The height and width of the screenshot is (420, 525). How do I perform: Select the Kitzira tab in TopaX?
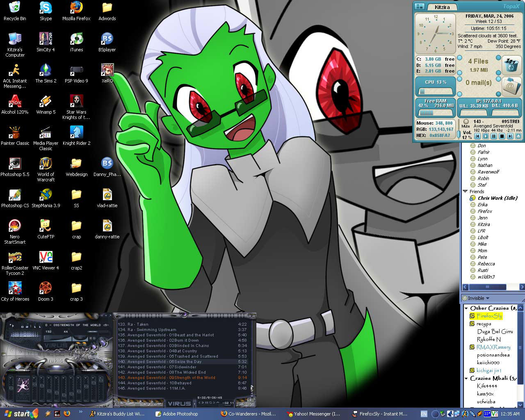[x=442, y=7]
